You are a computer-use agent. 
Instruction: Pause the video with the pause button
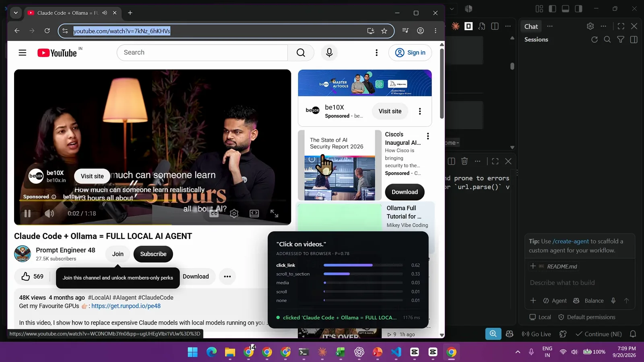[27, 214]
